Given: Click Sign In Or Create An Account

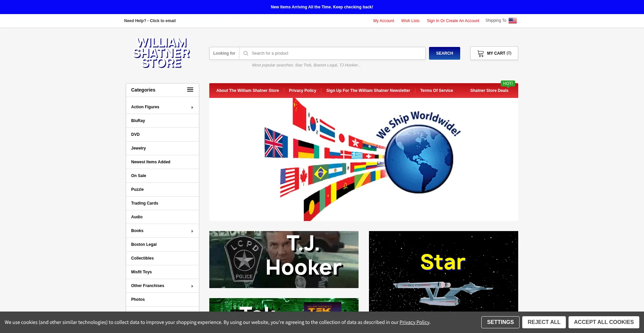Looking at the screenshot, I should pos(453,21).
